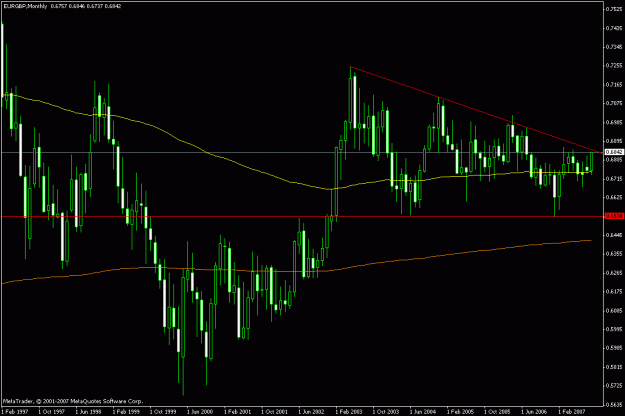This screenshot has height=416, width=625.
Task: Click the 1 Jun 1998 date label
Action: coord(89,412)
